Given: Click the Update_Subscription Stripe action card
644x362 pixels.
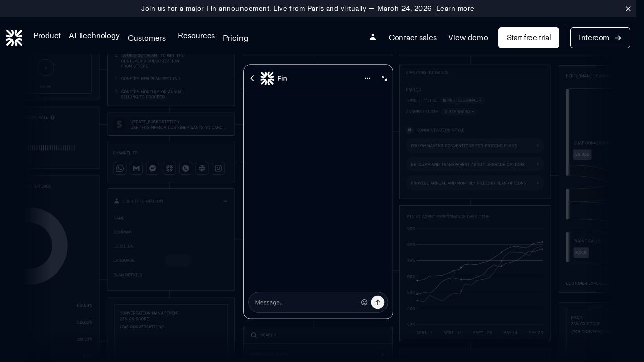Looking at the screenshot, I should [171, 124].
